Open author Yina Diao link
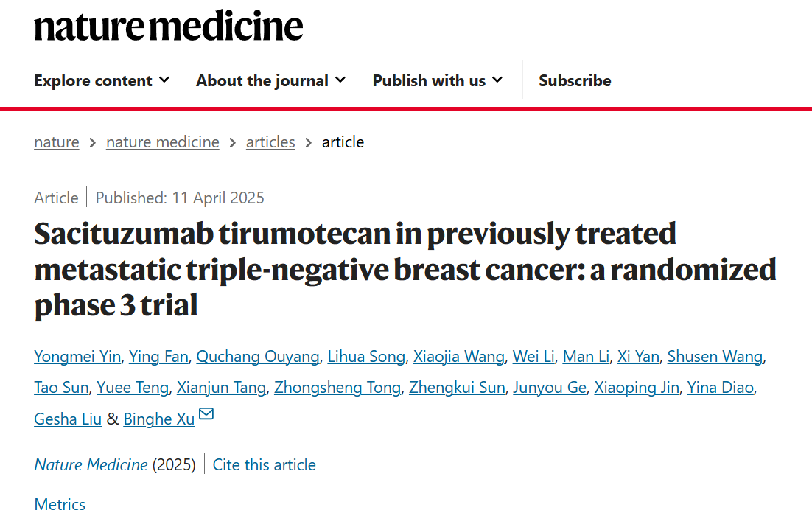Viewport: 812px width, 527px height. point(721,388)
